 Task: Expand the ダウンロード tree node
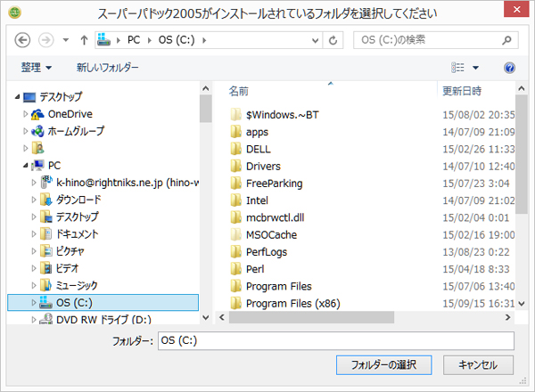34,200
